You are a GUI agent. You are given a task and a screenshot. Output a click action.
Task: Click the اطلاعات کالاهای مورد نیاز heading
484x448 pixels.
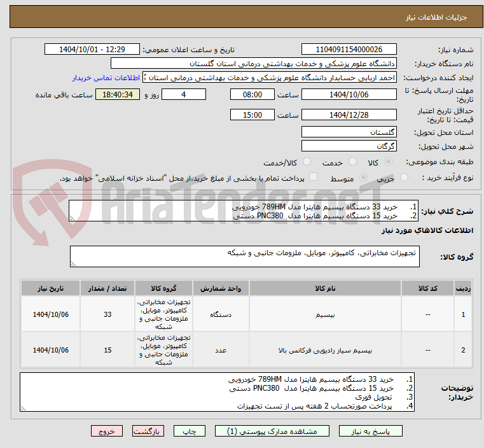(427, 230)
